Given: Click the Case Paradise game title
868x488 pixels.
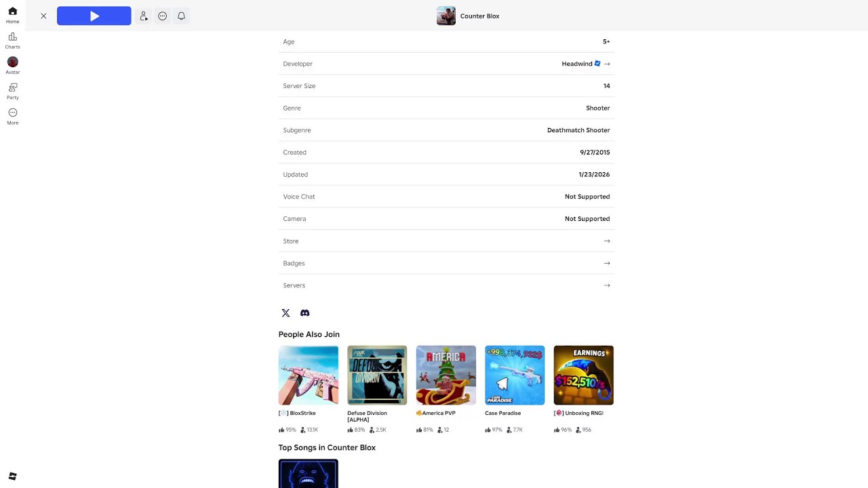Looking at the screenshot, I should click(x=503, y=413).
